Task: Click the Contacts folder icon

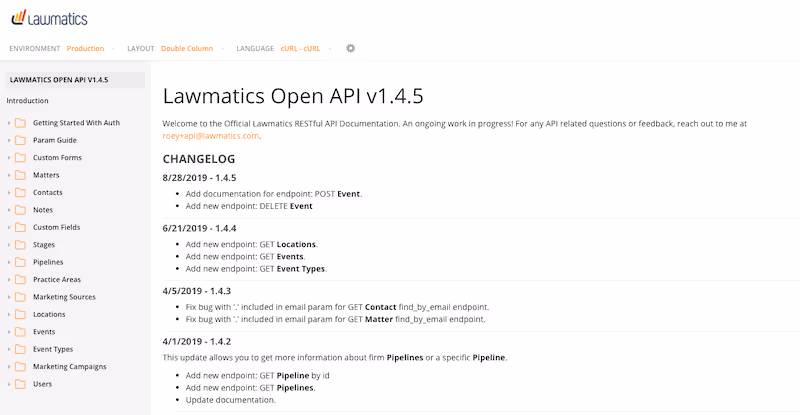Action: (x=20, y=192)
